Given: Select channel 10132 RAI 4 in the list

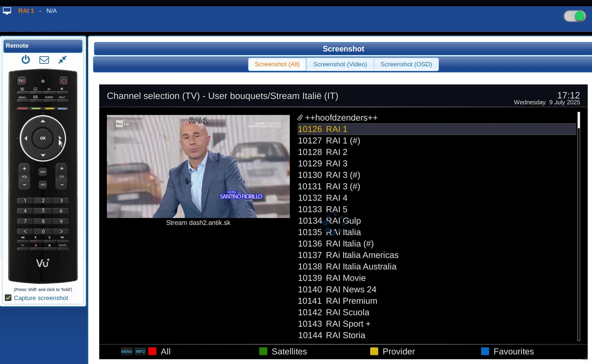Looking at the screenshot, I should coord(436,198).
